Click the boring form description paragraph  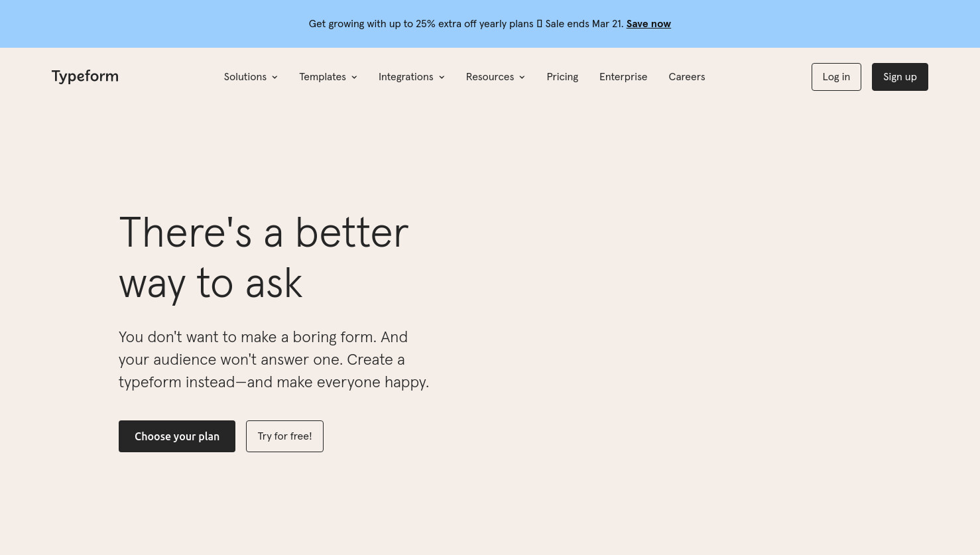click(x=274, y=359)
